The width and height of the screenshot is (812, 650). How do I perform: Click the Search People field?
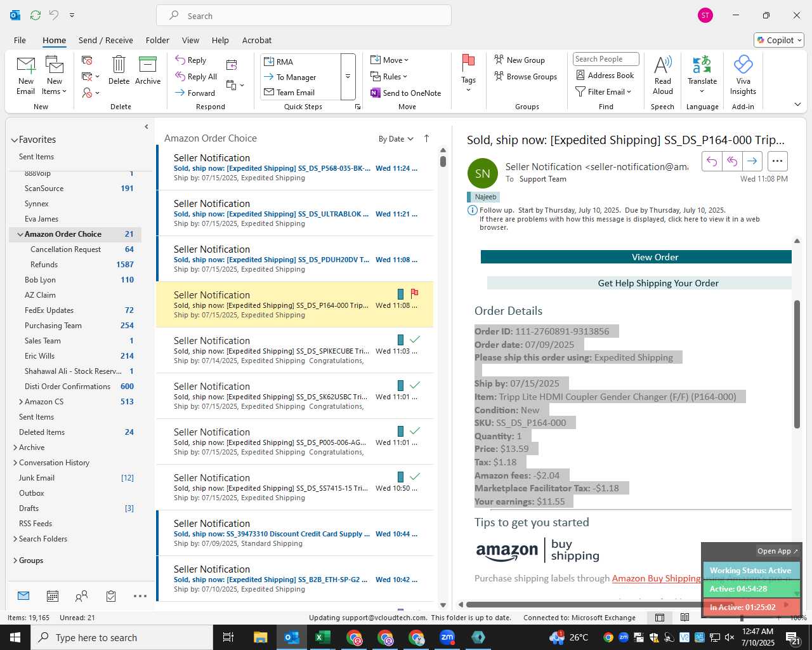pyautogui.click(x=606, y=59)
